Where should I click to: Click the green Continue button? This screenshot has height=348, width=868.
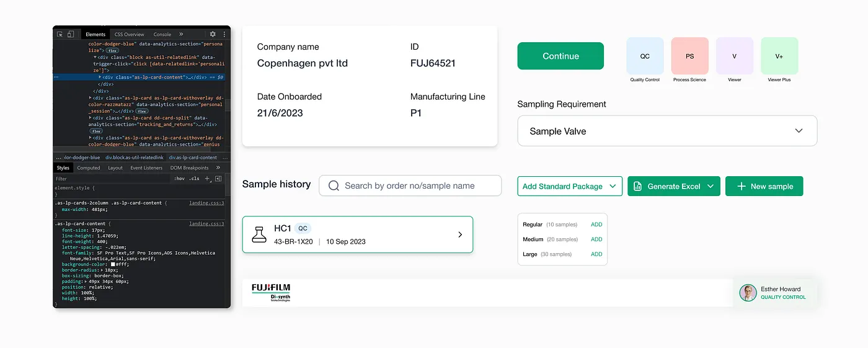click(560, 56)
